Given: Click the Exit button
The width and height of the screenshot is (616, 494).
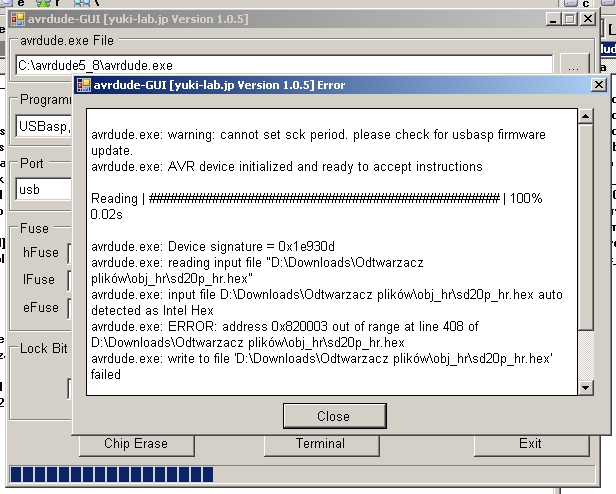Looking at the screenshot, I should coord(531,444).
